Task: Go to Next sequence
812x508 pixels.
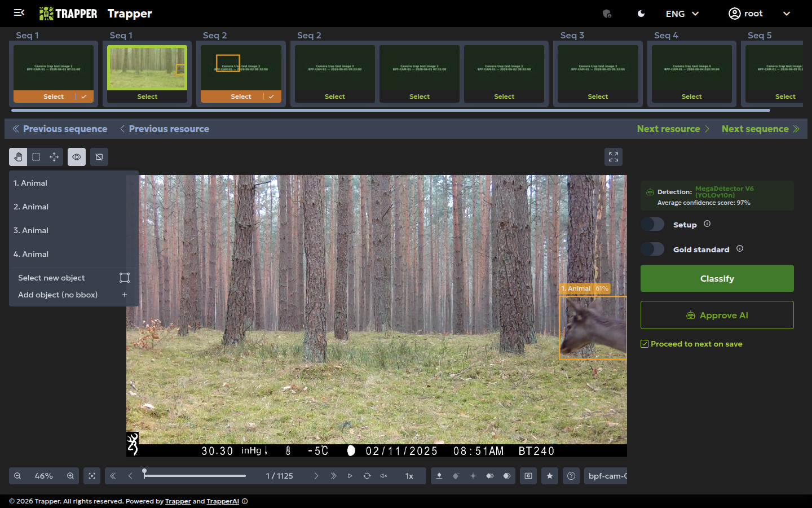Action: click(x=761, y=129)
